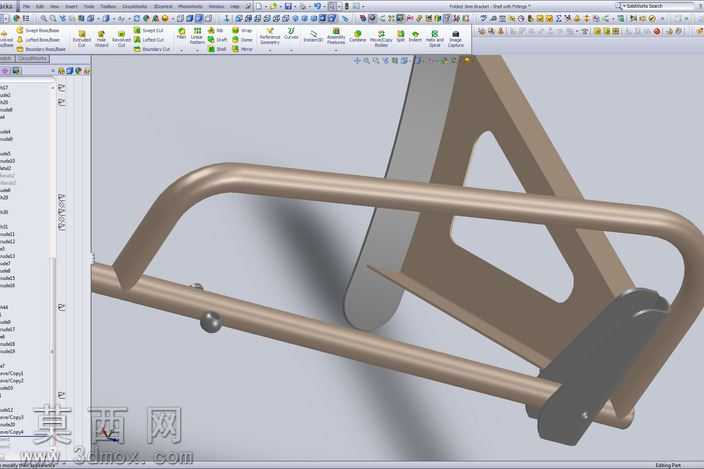Image resolution: width=704 pixels, height=469 pixels.
Task: Select the Lofted Boss/Base feature
Action: coord(38,39)
